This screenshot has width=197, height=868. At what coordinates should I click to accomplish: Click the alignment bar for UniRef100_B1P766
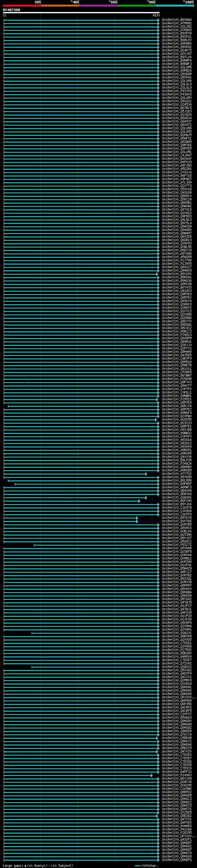click(x=71, y=521)
